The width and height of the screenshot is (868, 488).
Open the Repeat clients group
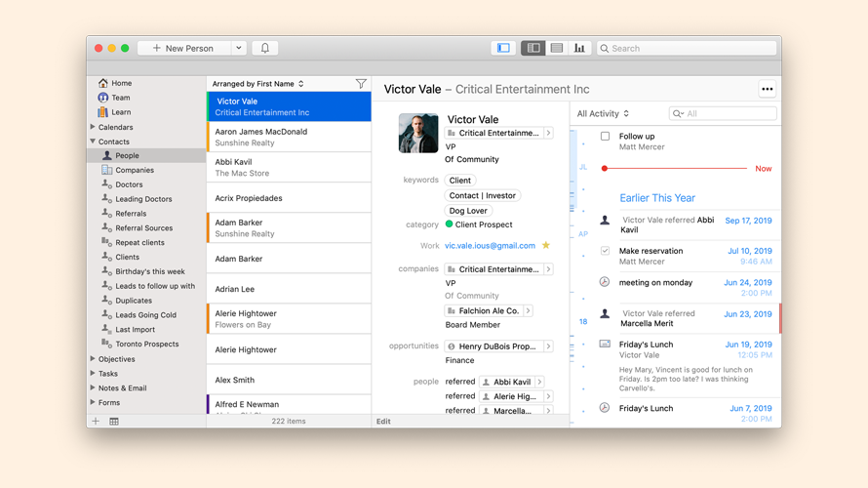pos(139,242)
